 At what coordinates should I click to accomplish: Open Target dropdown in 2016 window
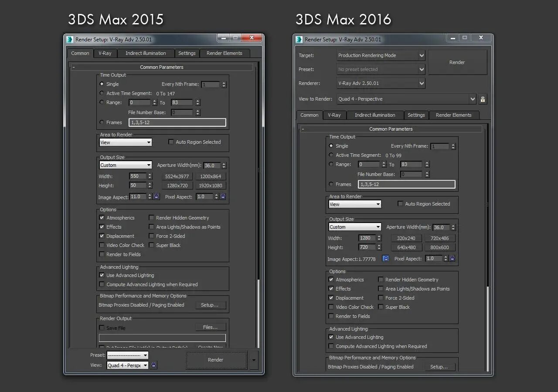[x=381, y=55]
